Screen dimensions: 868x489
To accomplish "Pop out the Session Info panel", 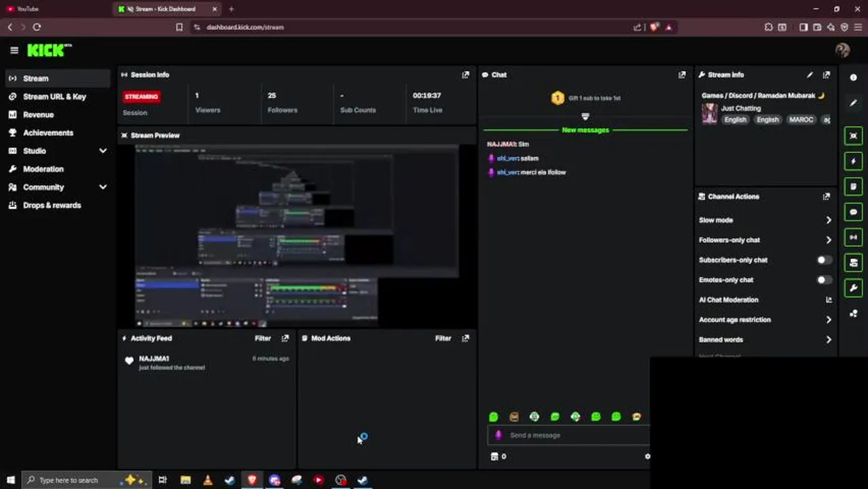I will [x=465, y=75].
